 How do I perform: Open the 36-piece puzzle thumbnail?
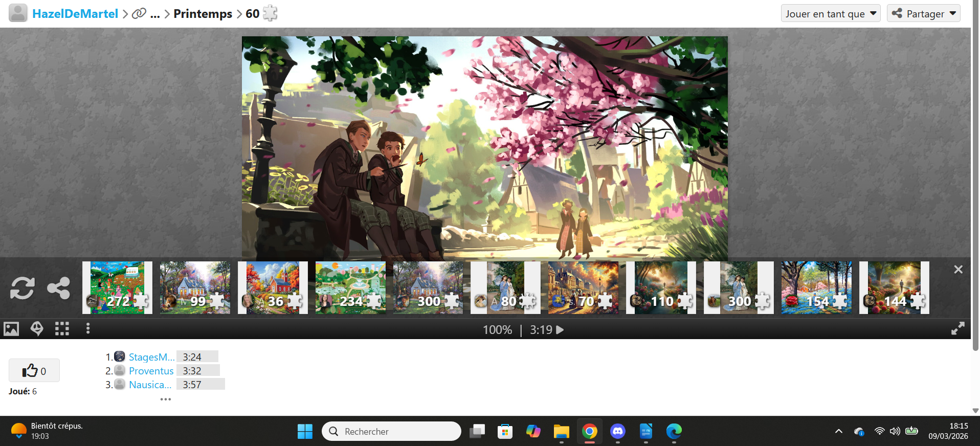pyautogui.click(x=273, y=287)
